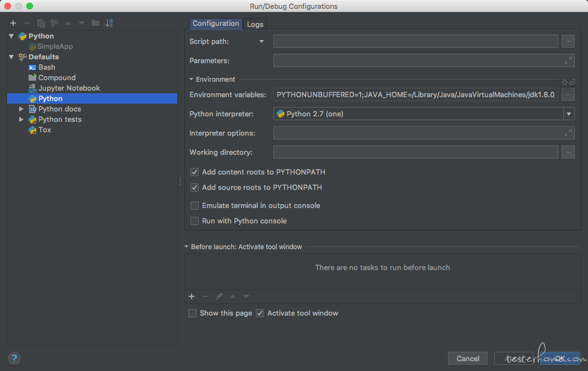
Task: Select Python in Defaults list
Action: click(x=92, y=99)
